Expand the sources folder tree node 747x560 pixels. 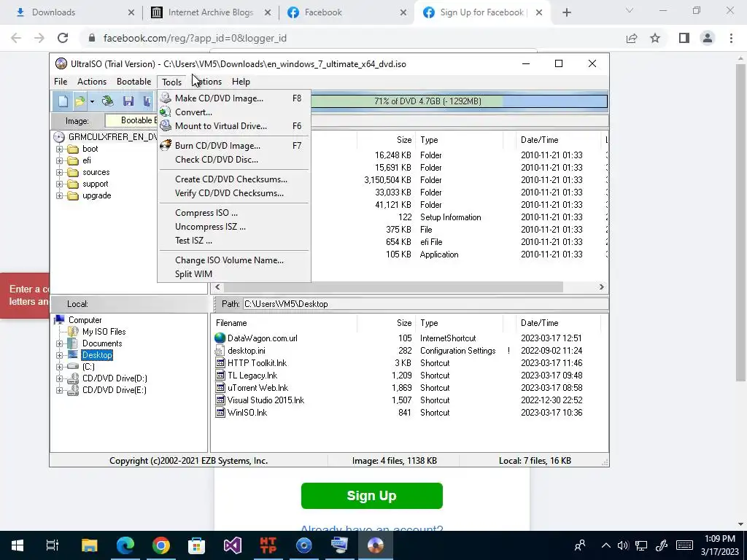60,172
